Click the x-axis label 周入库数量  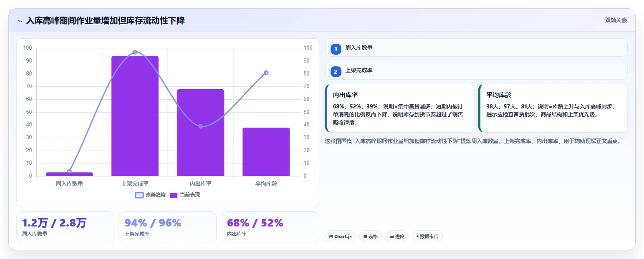69,184
